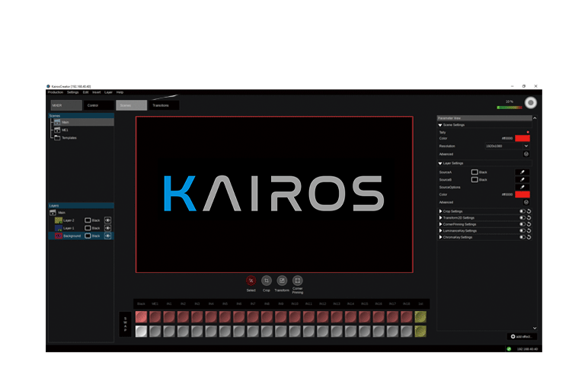Select the Templates folder in Scenes tree
Image resolution: width=588 pixels, height=382 pixels.
click(69, 138)
